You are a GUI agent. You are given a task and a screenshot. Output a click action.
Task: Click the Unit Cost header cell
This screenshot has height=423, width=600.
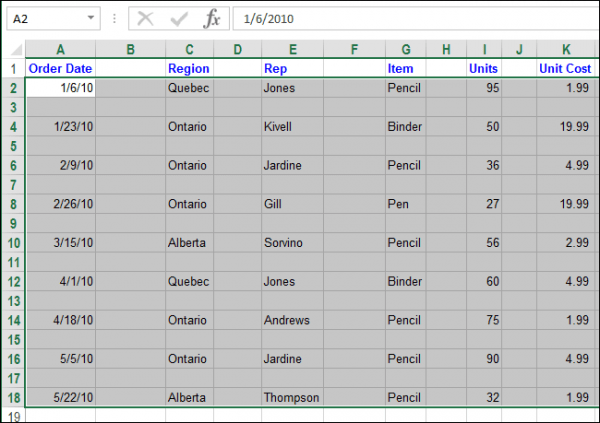point(567,69)
